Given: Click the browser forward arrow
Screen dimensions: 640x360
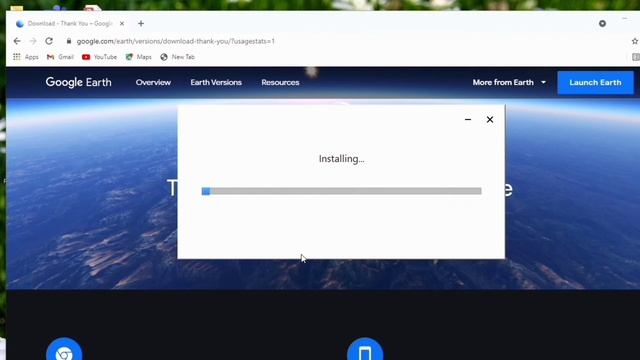Looking at the screenshot, I should [x=33, y=41].
